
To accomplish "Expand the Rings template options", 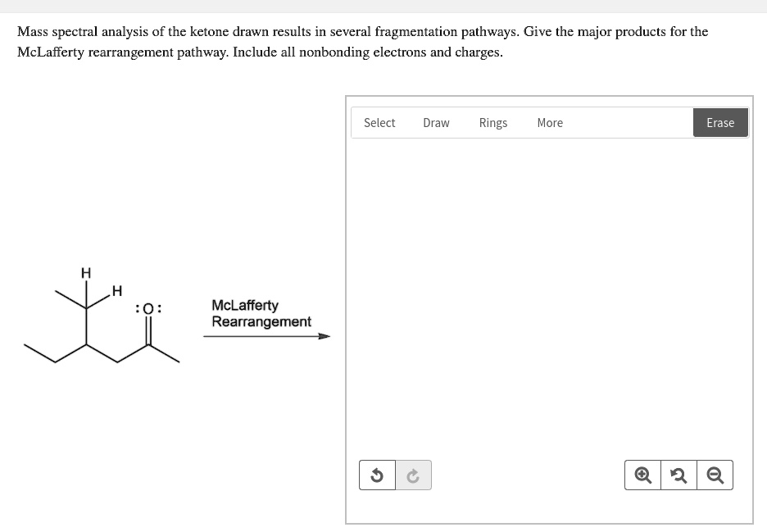I will point(492,122).
